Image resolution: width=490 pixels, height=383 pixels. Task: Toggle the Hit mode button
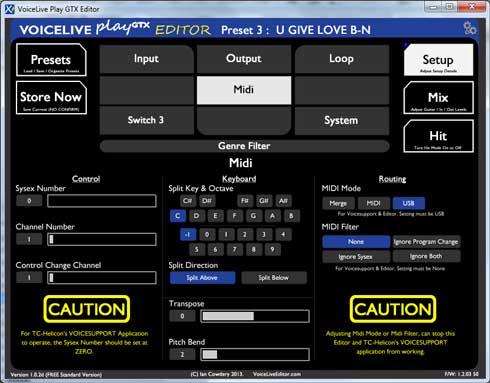tap(438, 136)
